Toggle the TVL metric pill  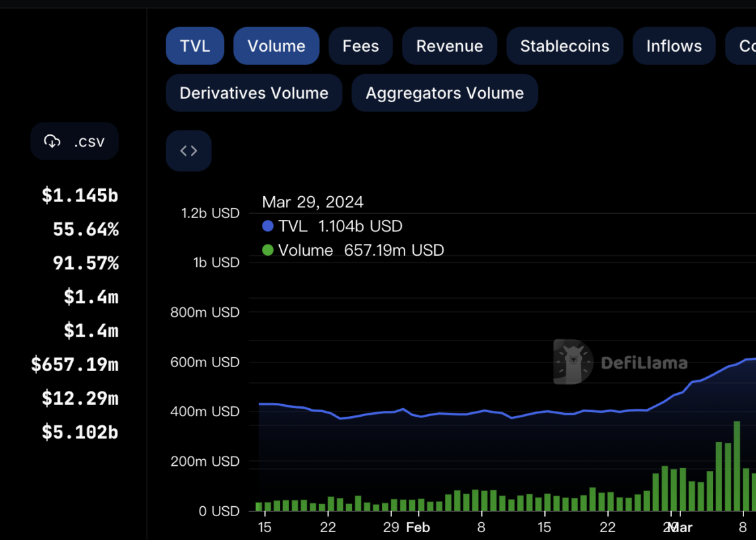coord(194,46)
